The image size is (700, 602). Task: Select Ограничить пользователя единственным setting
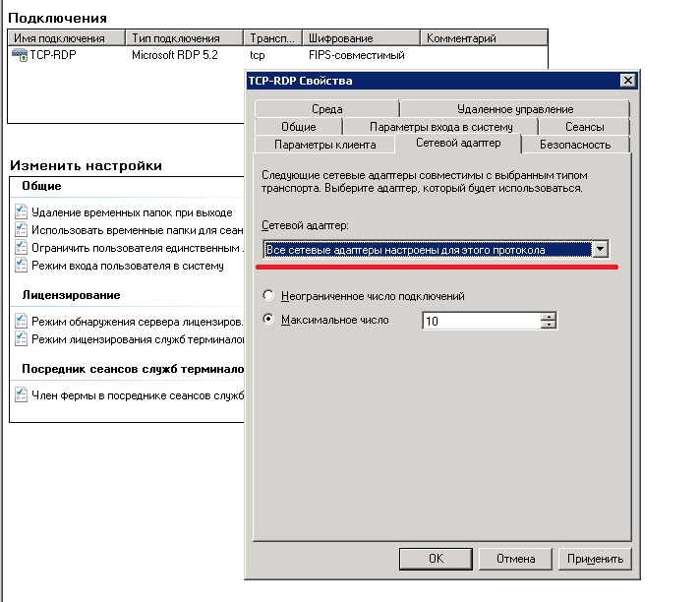pyautogui.click(x=137, y=248)
